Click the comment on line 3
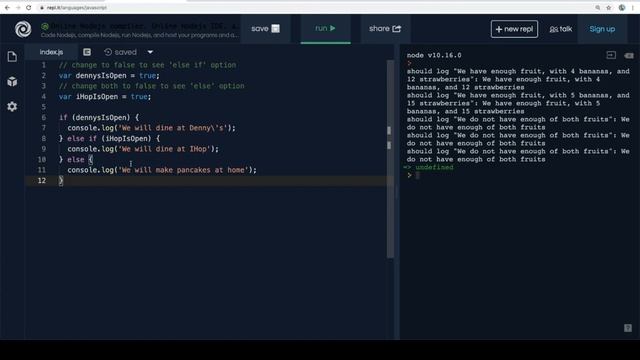 pos(151,86)
